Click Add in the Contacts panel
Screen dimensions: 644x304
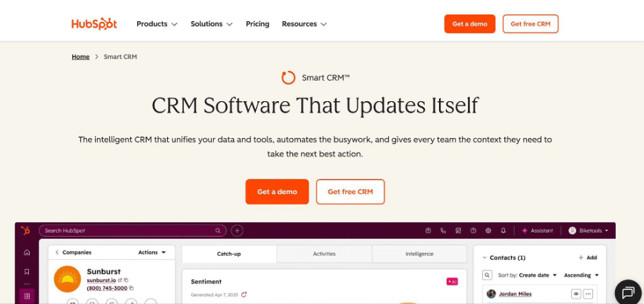[x=588, y=258]
